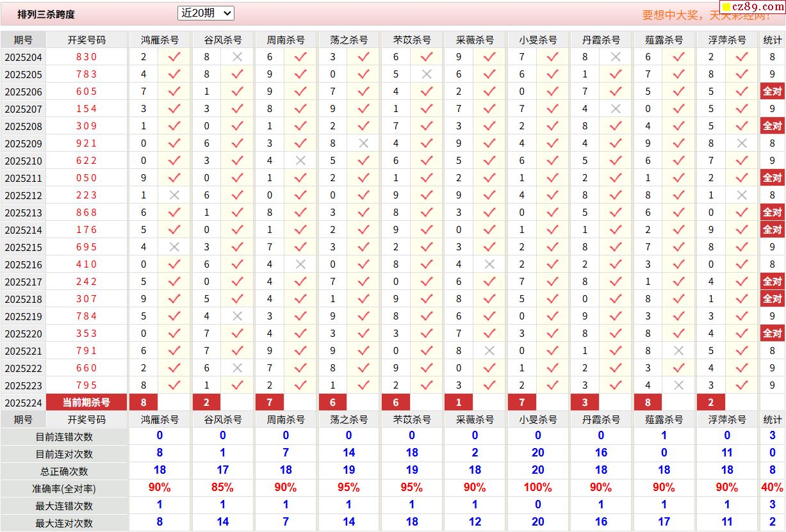Click current kill number 8 under 鸿雁杀号
Image resolution: width=786 pixels, height=532 pixels.
click(x=143, y=403)
